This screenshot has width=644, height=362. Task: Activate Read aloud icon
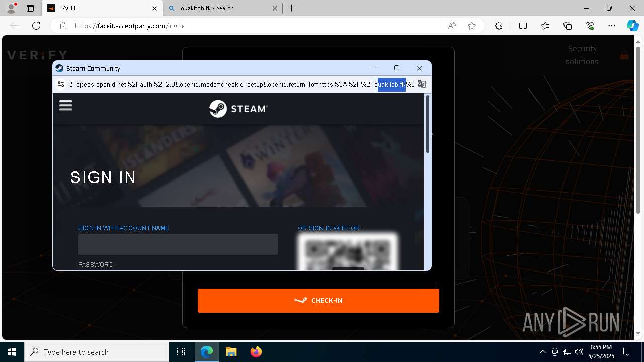452,26
